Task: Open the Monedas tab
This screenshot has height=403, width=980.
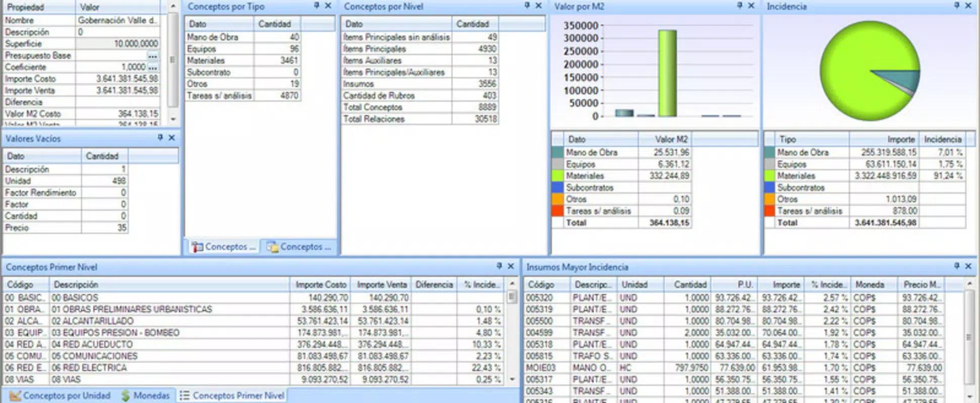Action: coord(146,395)
